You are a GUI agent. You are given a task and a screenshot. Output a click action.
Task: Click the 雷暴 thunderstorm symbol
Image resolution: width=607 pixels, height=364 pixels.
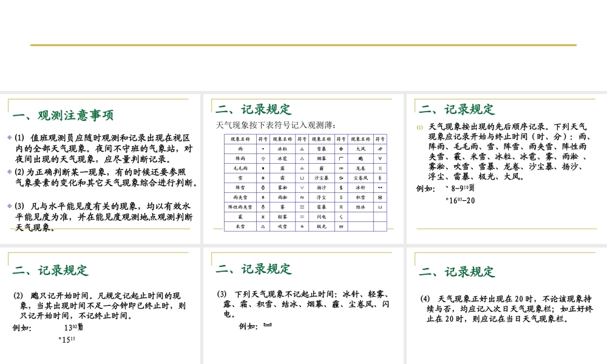coord(341,207)
